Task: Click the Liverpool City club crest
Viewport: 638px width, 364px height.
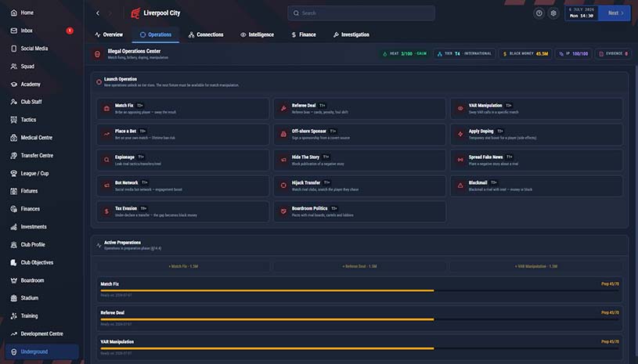Action: tap(135, 13)
